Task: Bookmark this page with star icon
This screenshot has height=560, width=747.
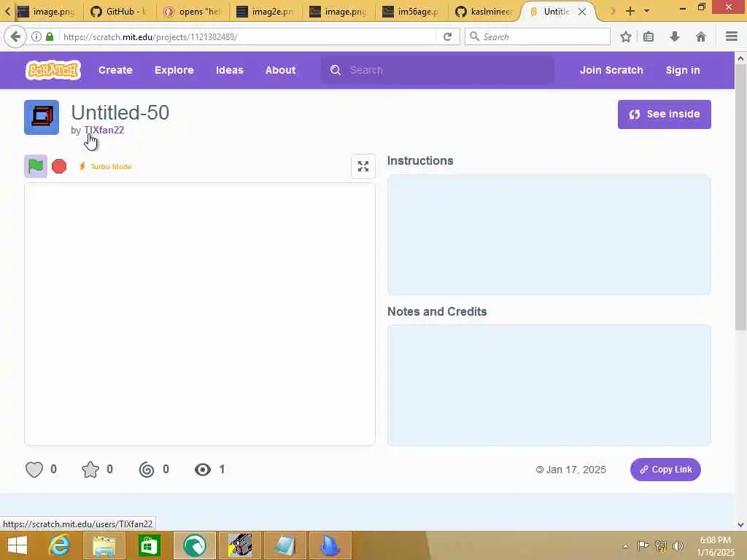Action: tap(625, 36)
